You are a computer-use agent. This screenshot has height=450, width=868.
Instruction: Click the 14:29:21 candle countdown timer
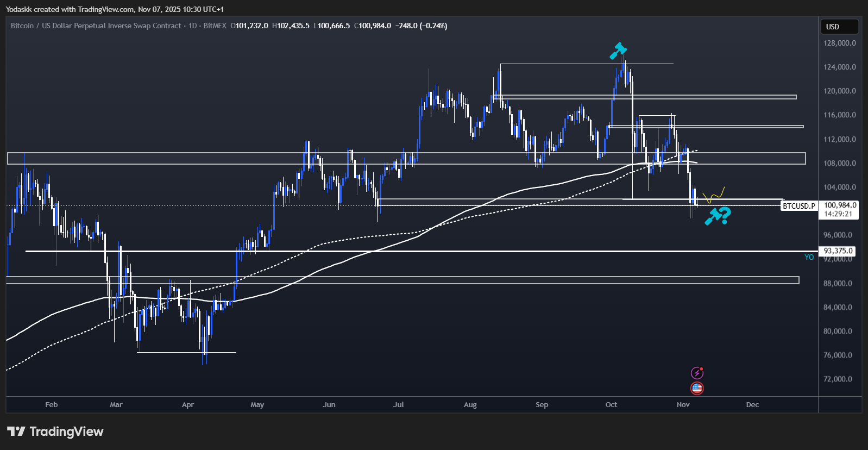point(839,214)
